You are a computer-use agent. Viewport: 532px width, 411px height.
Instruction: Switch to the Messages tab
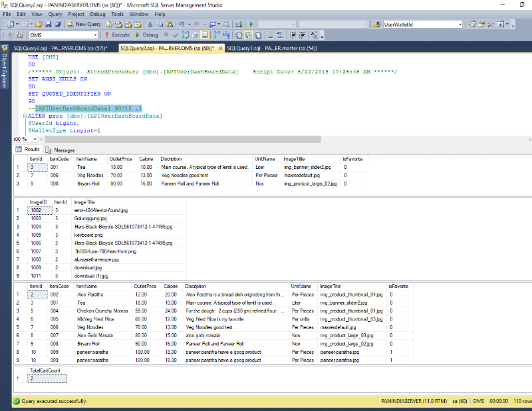click(61, 150)
